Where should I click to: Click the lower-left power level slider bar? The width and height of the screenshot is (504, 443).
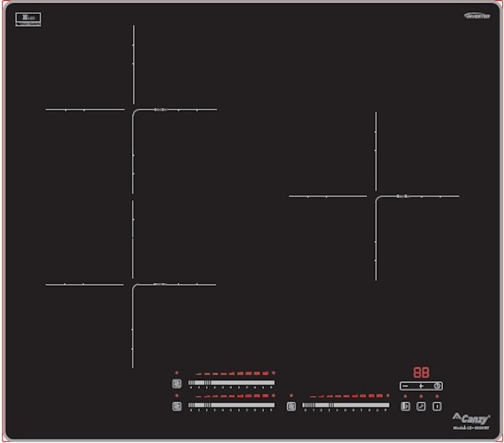231,406
